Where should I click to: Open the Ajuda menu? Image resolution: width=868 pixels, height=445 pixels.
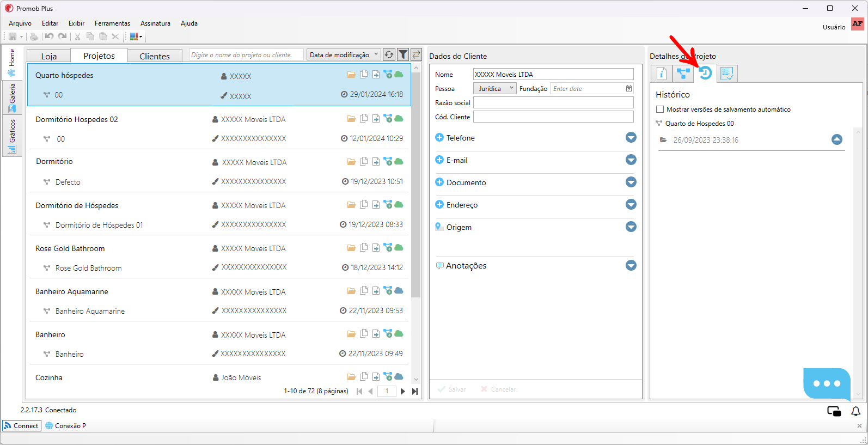(x=189, y=23)
